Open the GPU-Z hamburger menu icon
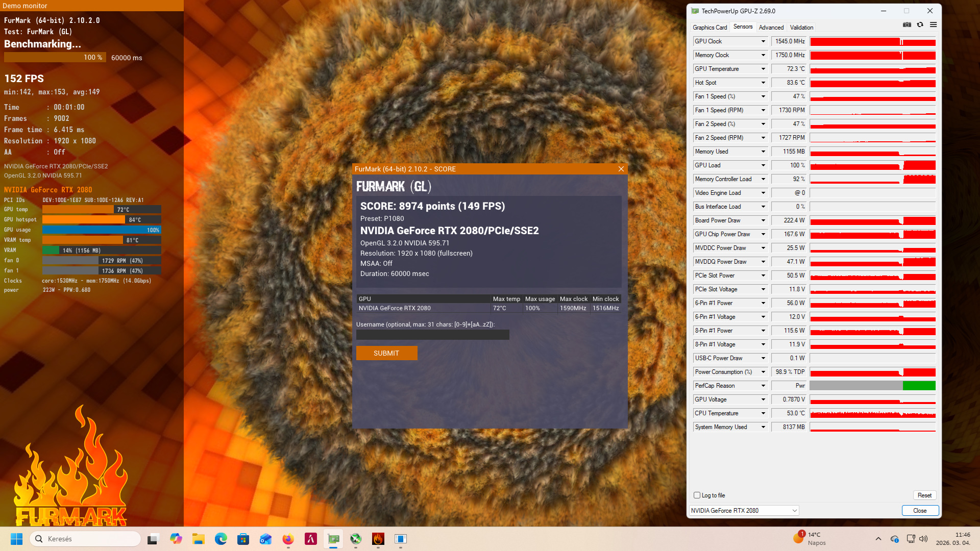The image size is (980, 551). coord(933,24)
